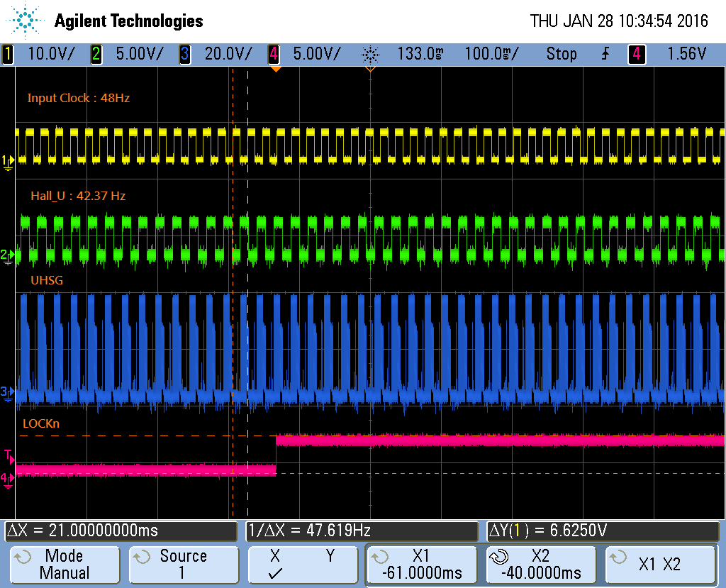Click the date and time stamp
Image resolution: width=726 pixels, height=588 pixels.
[618, 21]
